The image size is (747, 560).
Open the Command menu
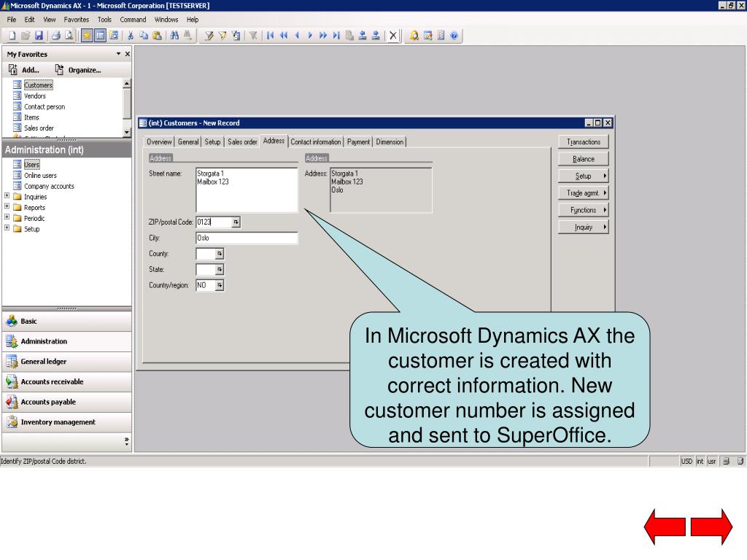click(x=133, y=20)
